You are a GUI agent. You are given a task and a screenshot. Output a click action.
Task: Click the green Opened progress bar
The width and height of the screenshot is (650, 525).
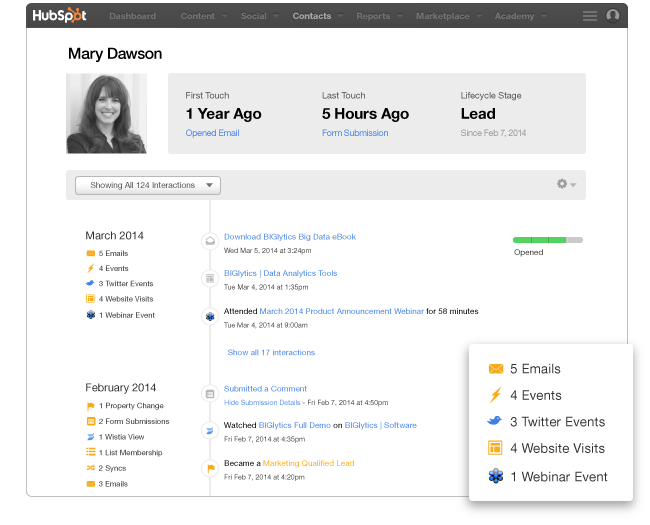[548, 240]
